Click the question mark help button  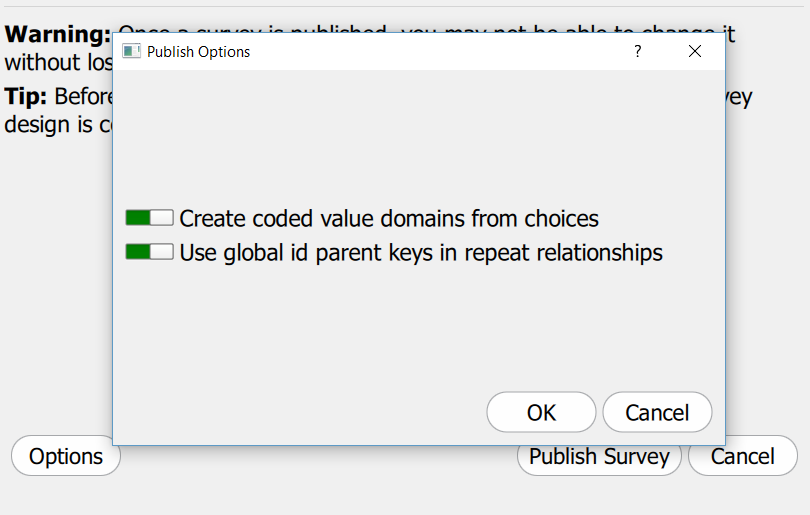(638, 51)
